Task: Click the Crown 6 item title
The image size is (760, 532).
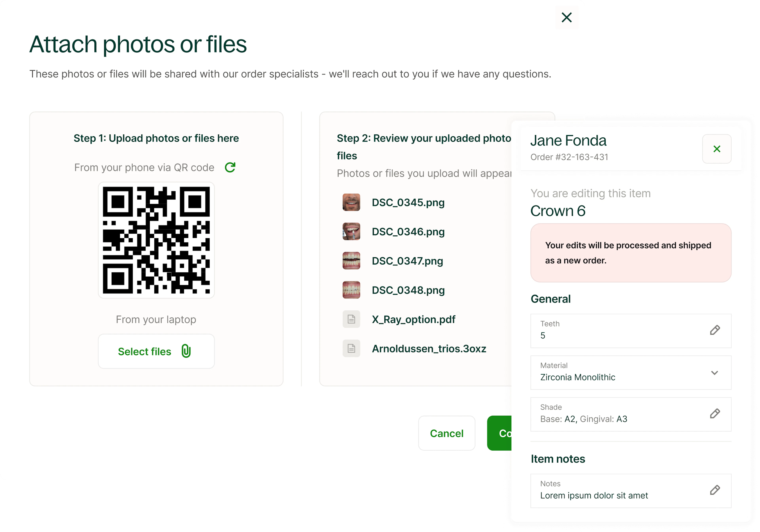Action: 558,211
